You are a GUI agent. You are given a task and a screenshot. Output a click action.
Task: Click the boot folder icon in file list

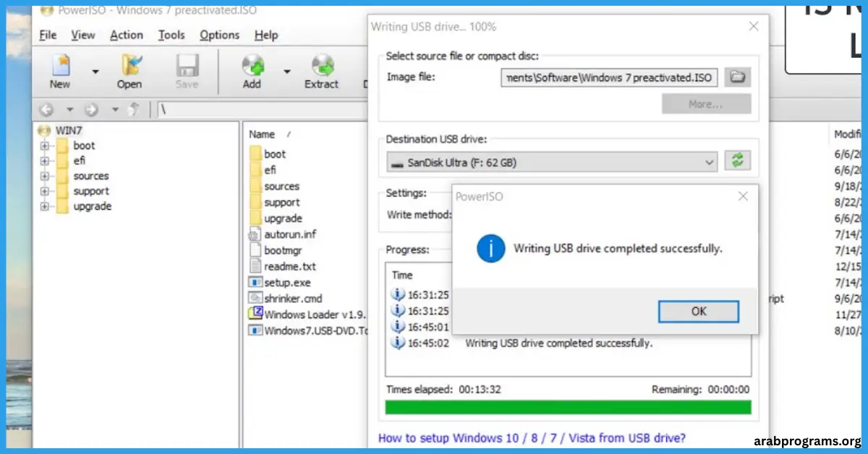(x=255, y=154)
